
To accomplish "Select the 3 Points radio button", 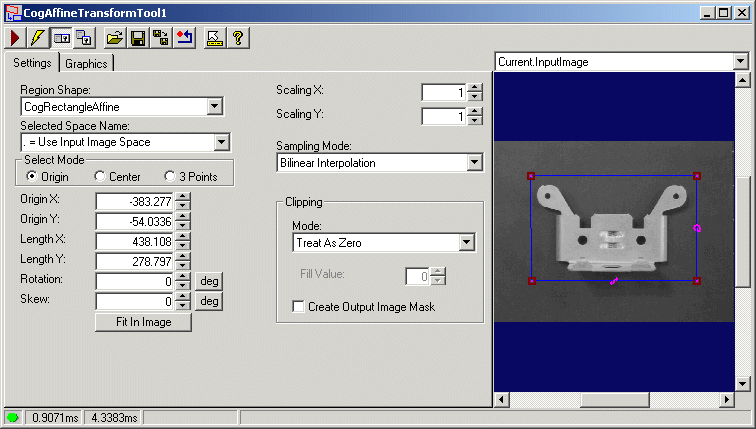I will point(170,176).
